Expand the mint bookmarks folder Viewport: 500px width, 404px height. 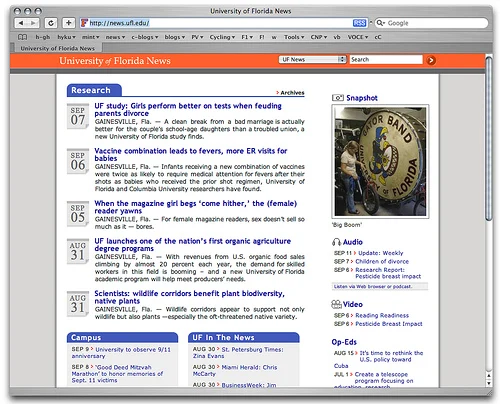click(x=90, y=37)
